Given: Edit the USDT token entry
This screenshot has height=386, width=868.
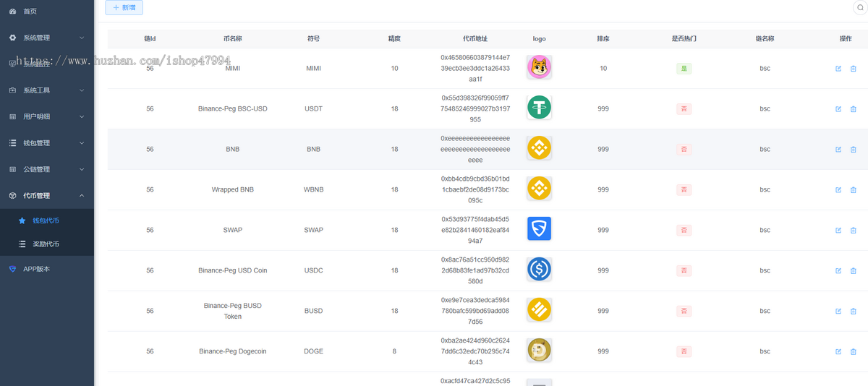Looking at the screenshot, I should tap(838, 109).
